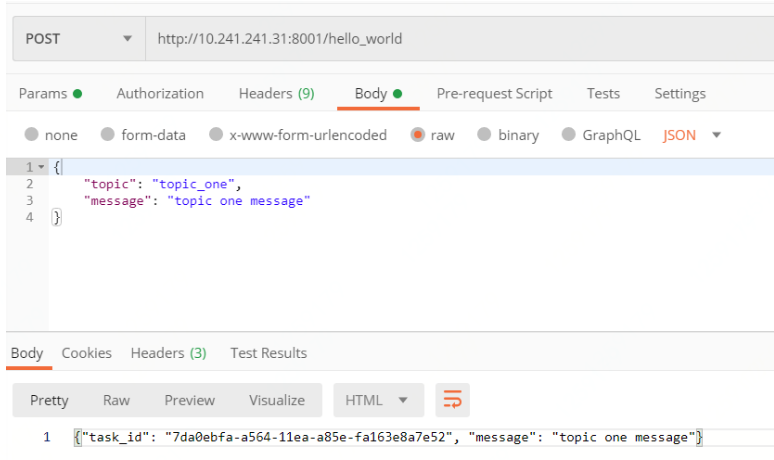Switch to Raw response view
The image size is (774, 460).
[116, 400]
